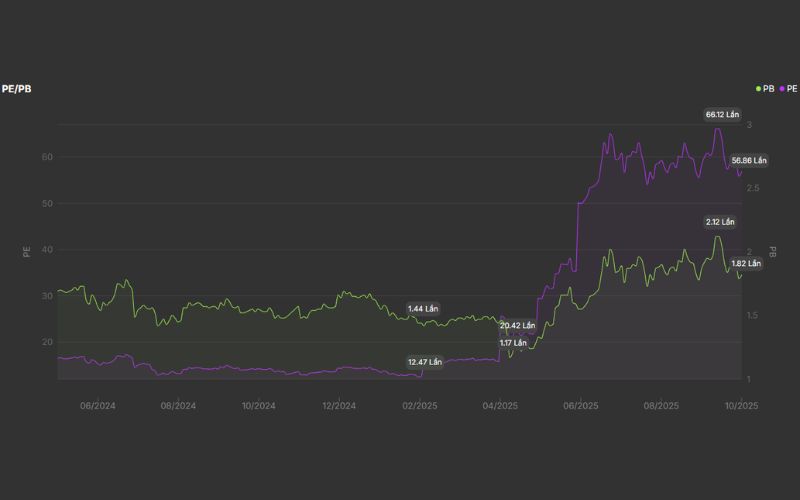Viewport: 800px width, 500px height.
Task: Click the right PB axis title
Action: tap(773, 252)
